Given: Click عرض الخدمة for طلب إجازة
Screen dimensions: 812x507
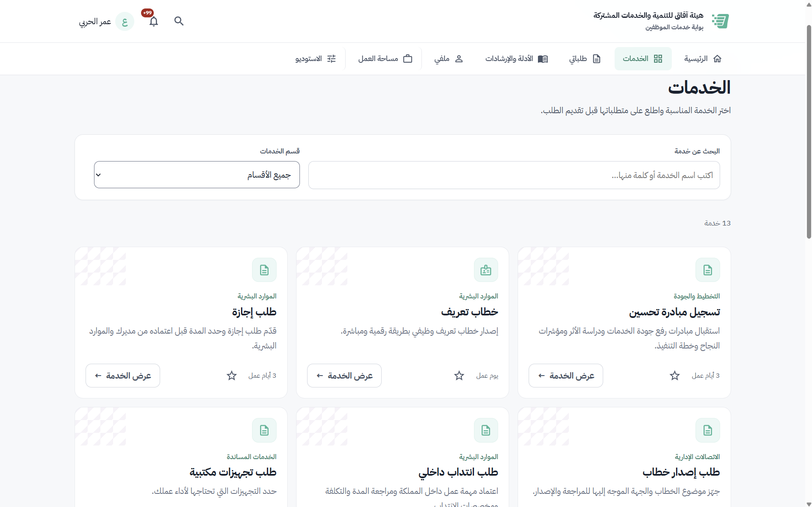Looking at the screenshot, I should 123,376.
